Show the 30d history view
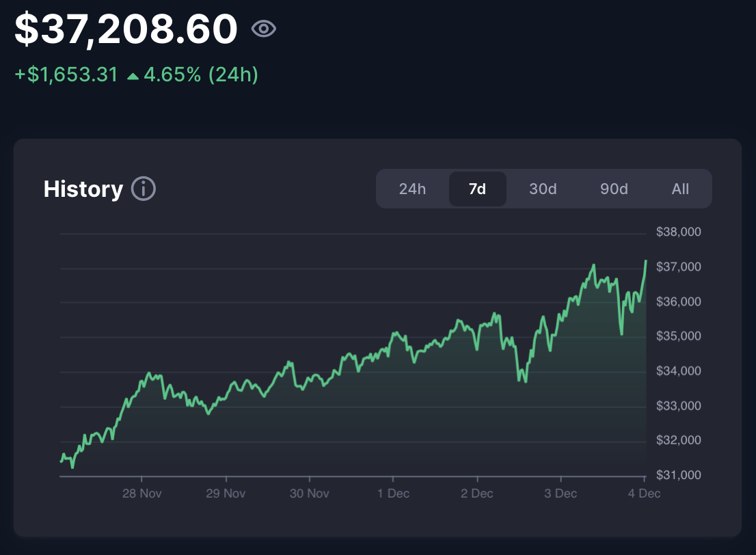The width and height of the screenshot is (756, 555). click(x=543, y=189)
